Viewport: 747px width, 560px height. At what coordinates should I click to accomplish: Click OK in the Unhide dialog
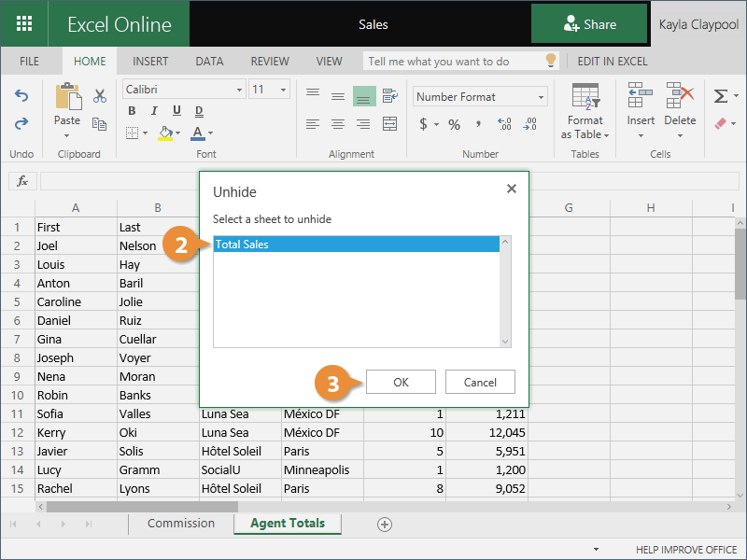pos(401,382)
